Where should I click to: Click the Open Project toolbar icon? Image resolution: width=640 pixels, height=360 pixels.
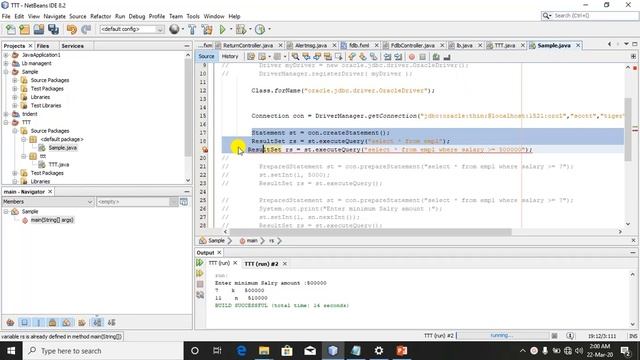pyautogui.click(x=39, y=29)
